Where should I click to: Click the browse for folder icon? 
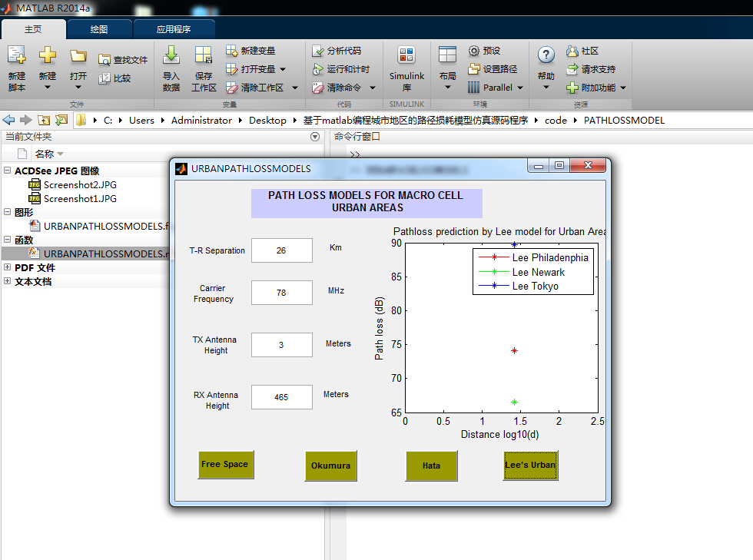61,120
